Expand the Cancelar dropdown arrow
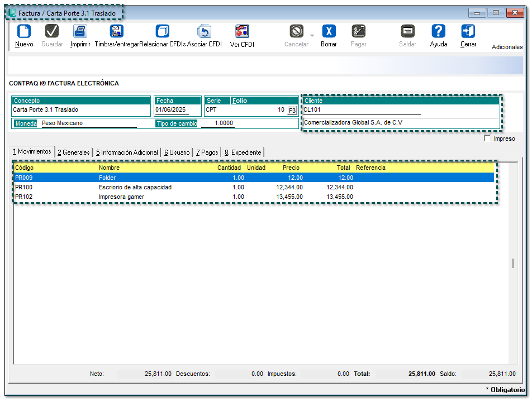 tap(312, 36)
